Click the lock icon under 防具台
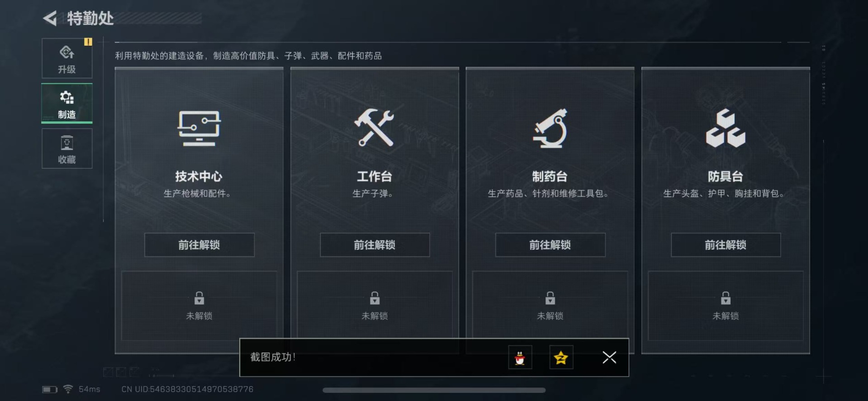The width and height of the screenshot is (868, 401). 726,298
